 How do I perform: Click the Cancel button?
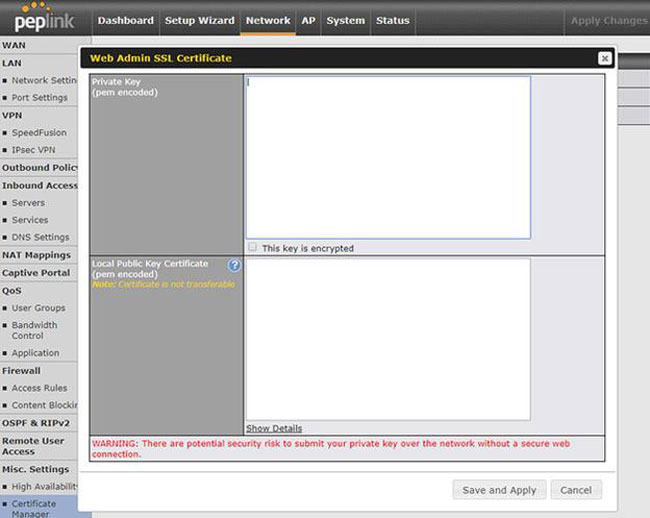(576, 490)
